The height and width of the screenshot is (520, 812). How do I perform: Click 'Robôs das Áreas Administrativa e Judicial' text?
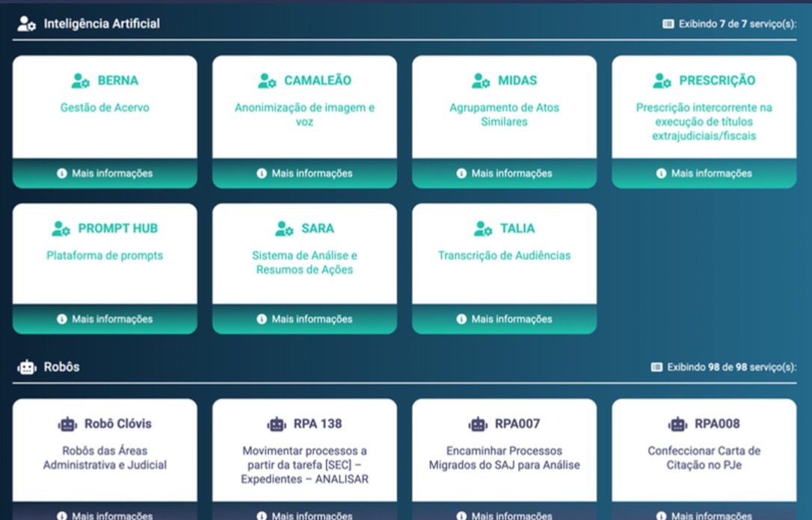(105, 458)
